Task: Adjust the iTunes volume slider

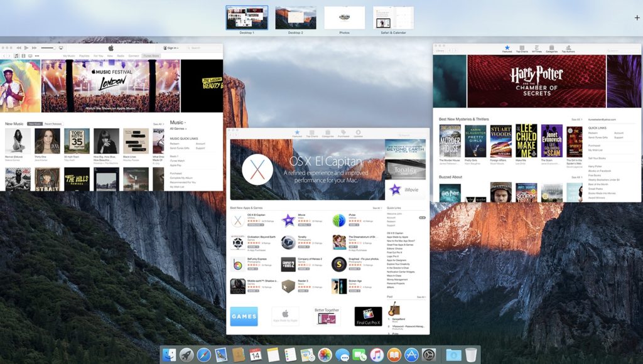Action: 47,48
